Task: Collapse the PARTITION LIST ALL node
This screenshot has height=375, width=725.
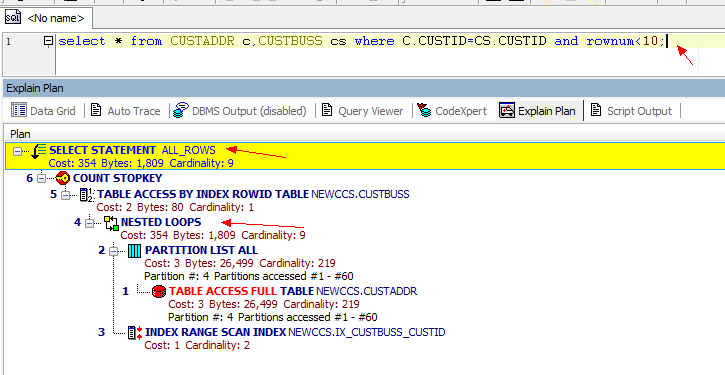Action: (114, 251)
